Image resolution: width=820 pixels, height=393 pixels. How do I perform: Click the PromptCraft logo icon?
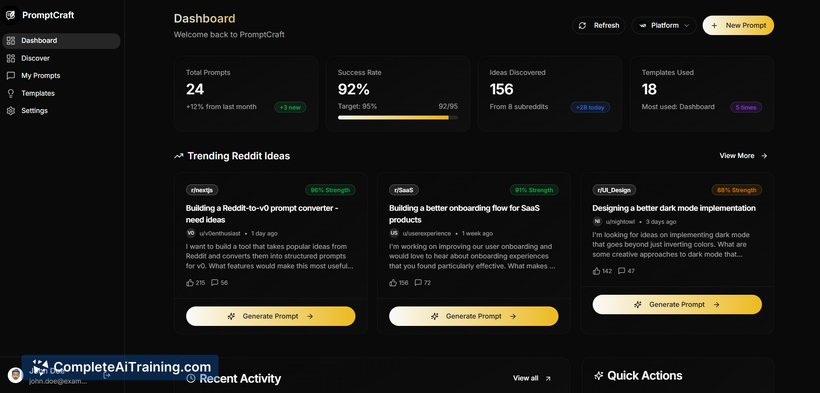pyautogui.click(x=10, y=16)
